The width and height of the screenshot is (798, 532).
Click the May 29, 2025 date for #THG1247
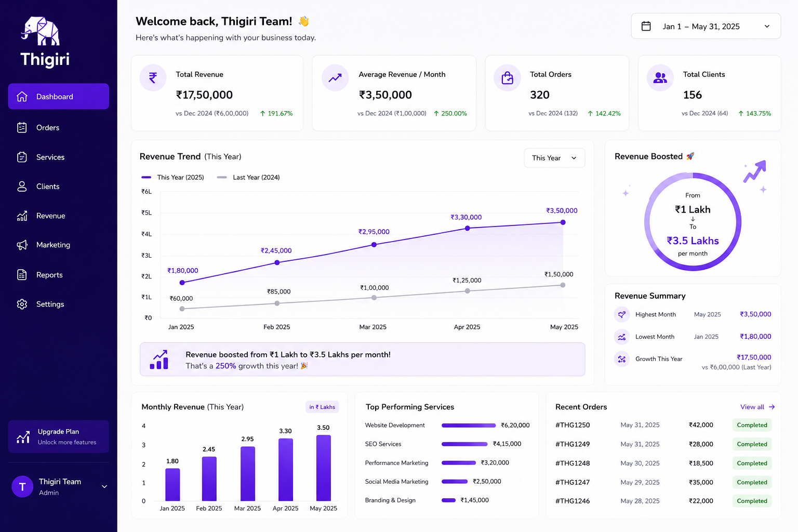point(640,482)
